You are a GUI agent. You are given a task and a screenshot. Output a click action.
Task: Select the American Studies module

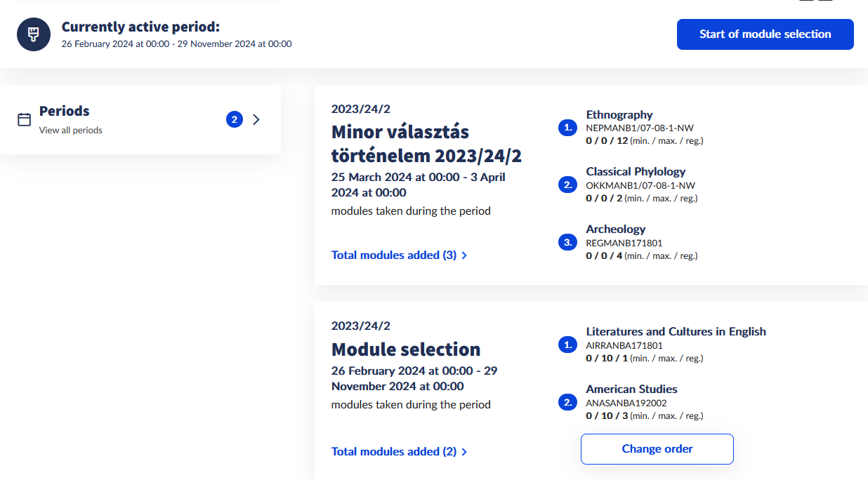[631, 389]
